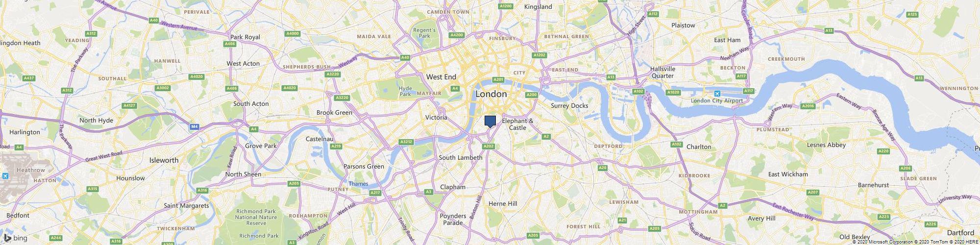Click the Victoria area label
The image size is (980, 245).
(436, 118)
